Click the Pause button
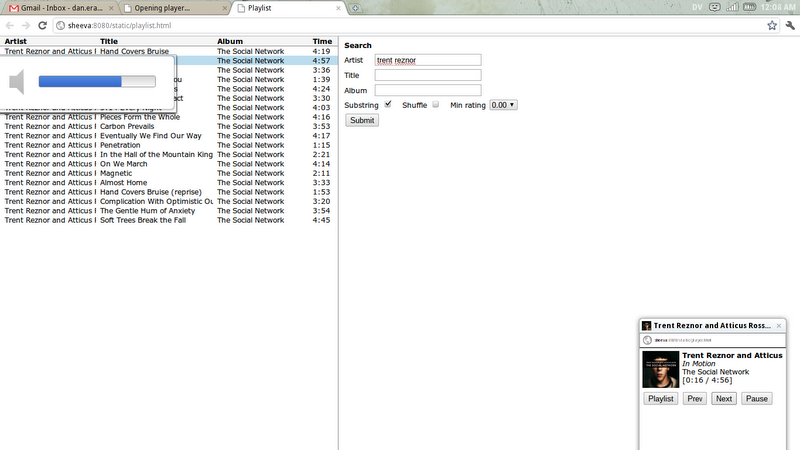This screenshot has width=800, height=450. click(x=757, y=398)
